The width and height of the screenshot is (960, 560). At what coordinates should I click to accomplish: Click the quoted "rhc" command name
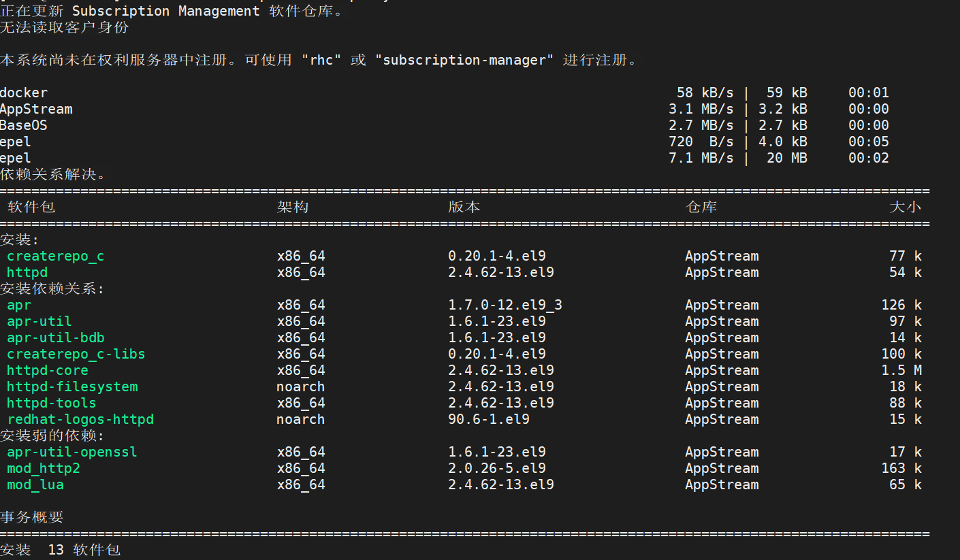click(x=321, y=61)
